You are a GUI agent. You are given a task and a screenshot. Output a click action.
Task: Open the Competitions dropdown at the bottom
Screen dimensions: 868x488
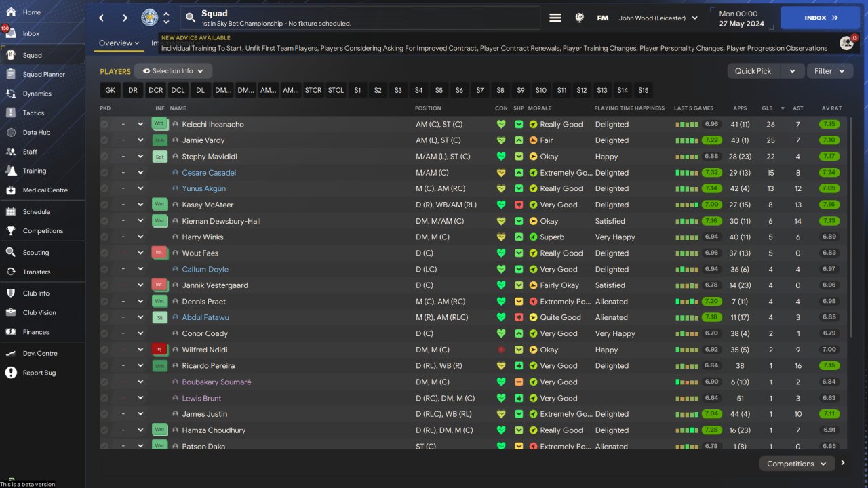(x=797, y=464)
